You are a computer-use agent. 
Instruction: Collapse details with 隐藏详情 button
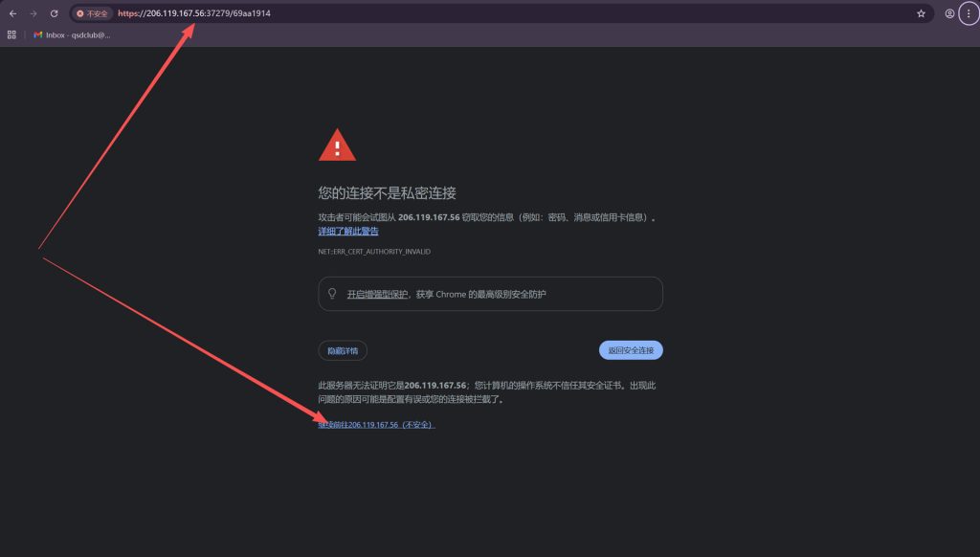coord(343,350)
